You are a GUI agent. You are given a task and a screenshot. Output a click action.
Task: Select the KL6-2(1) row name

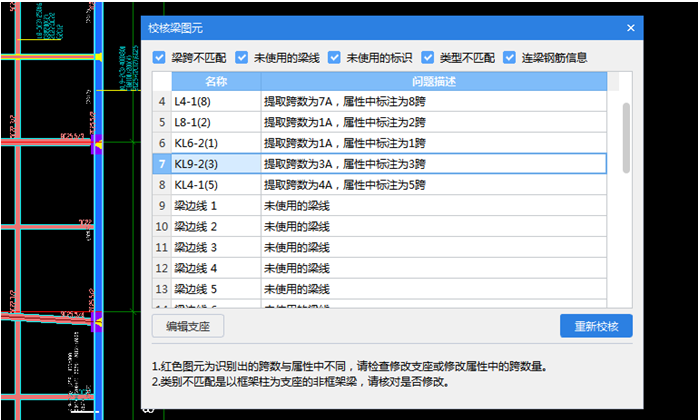pos(196,143)
